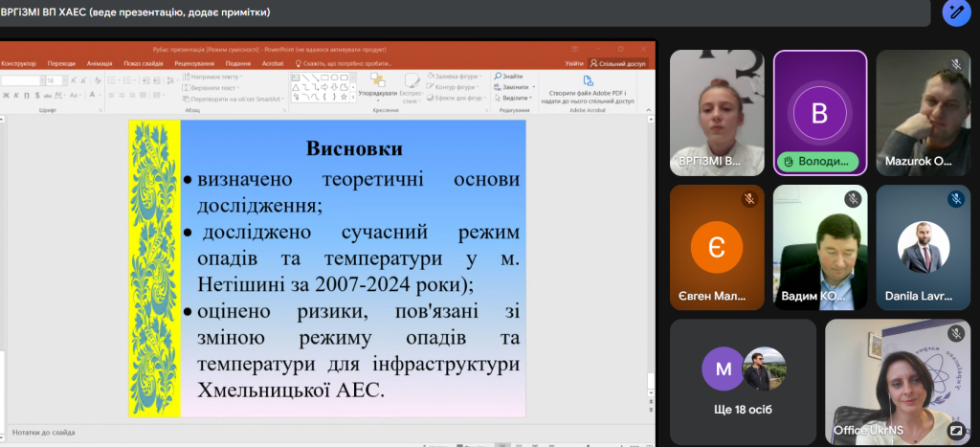The image size is (980, 447).
Task: Switch to the Рецензування ribbon tab
Action: 193,63
